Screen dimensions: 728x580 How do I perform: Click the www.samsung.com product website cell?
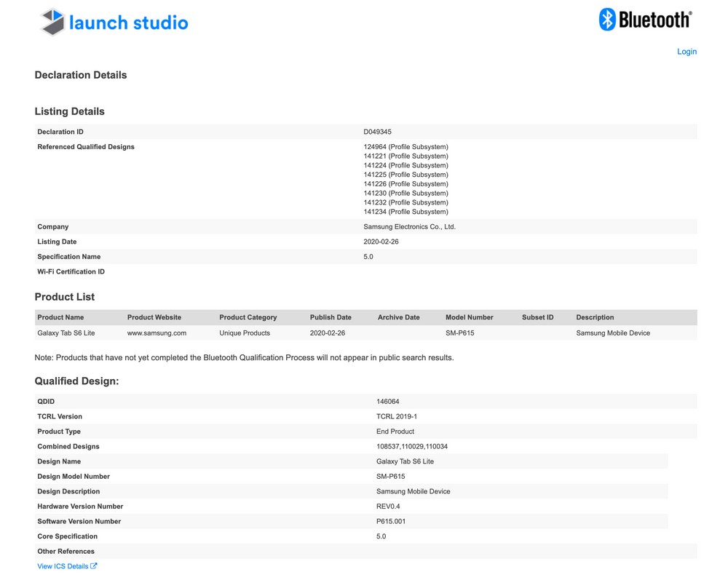tap(157, 333)
